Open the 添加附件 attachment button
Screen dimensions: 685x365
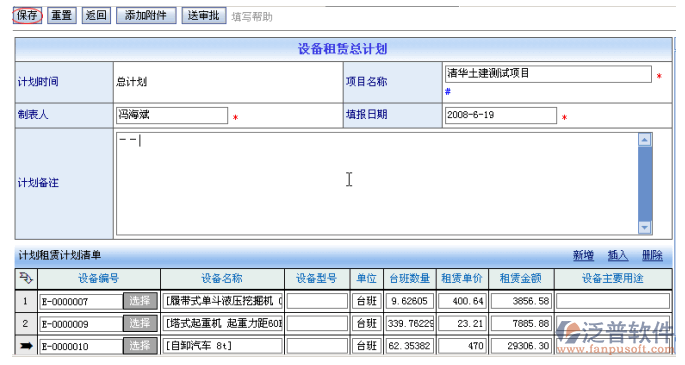point(146,16)
